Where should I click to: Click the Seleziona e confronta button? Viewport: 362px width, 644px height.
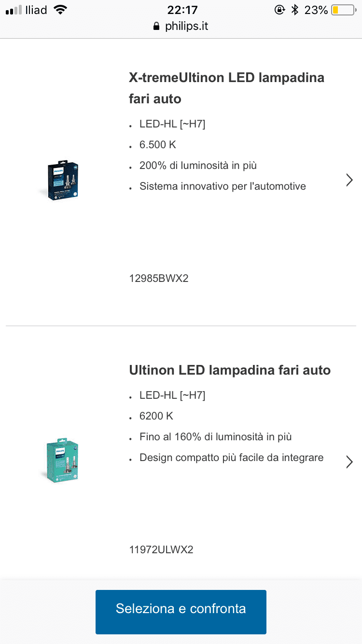pos(181,612)
